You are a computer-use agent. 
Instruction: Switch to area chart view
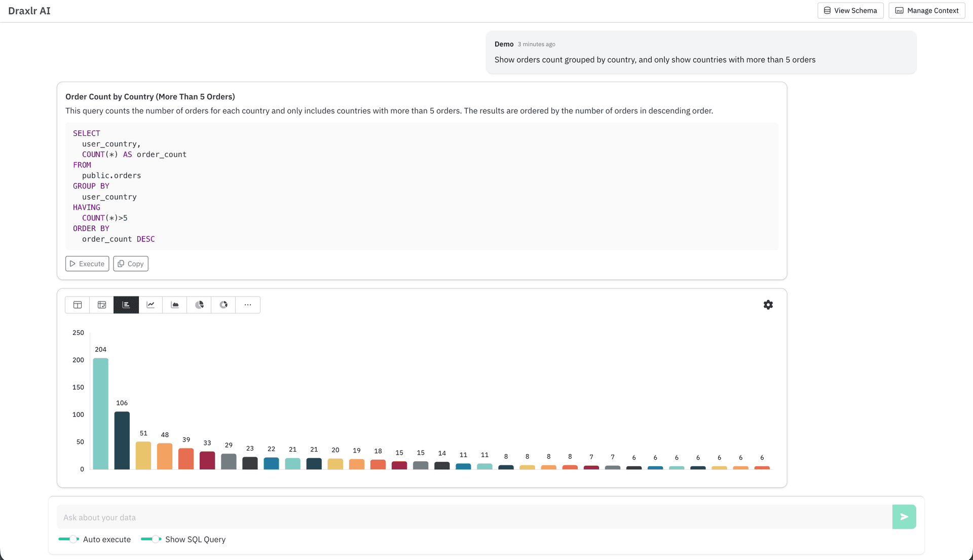click(x=175, y=305)
